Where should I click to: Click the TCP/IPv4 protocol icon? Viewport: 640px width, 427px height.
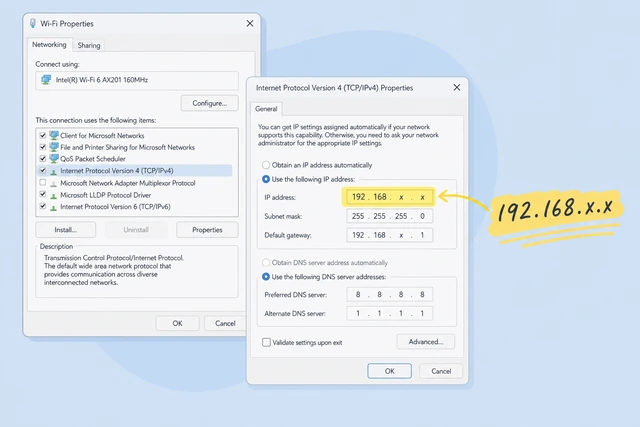click(x=53, y=171)
